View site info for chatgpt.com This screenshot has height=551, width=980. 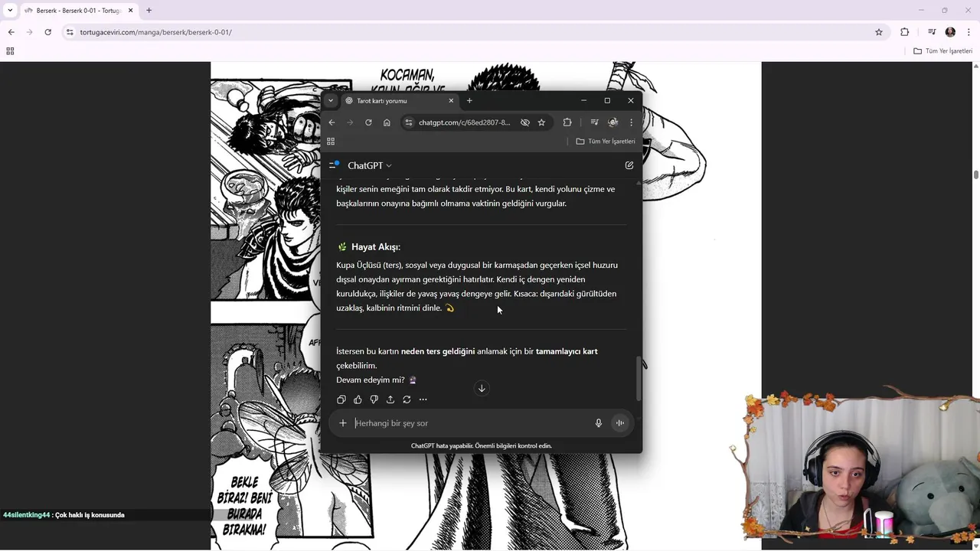(409, 122)
